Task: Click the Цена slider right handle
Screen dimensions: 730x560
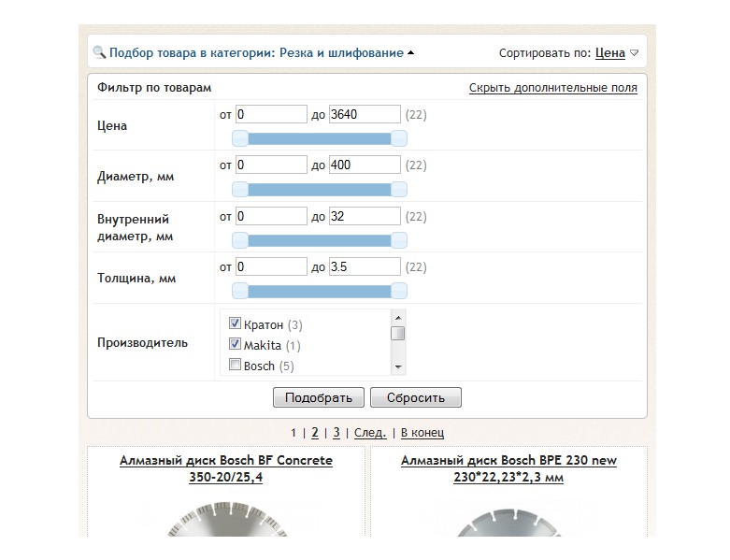Action: point(399,138)
